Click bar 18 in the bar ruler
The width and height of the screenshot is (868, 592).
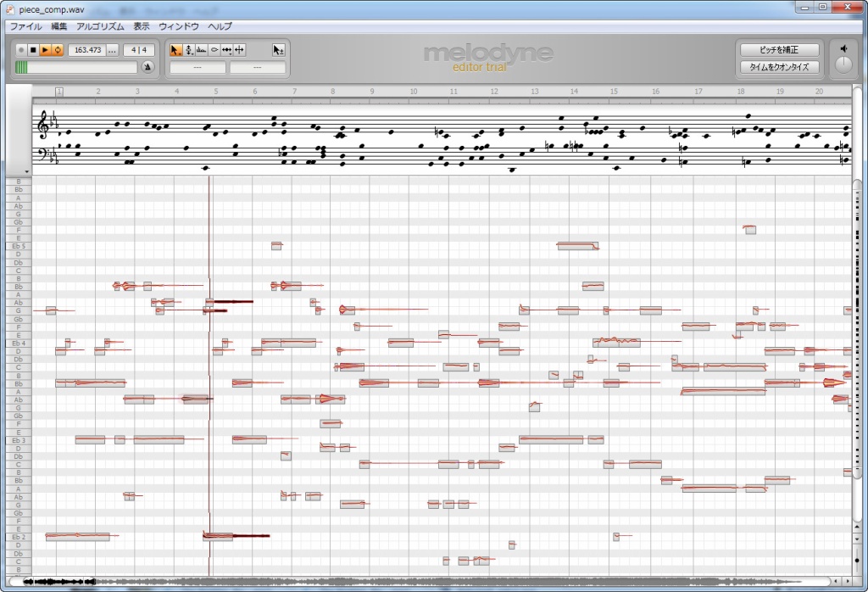(741, 92)
